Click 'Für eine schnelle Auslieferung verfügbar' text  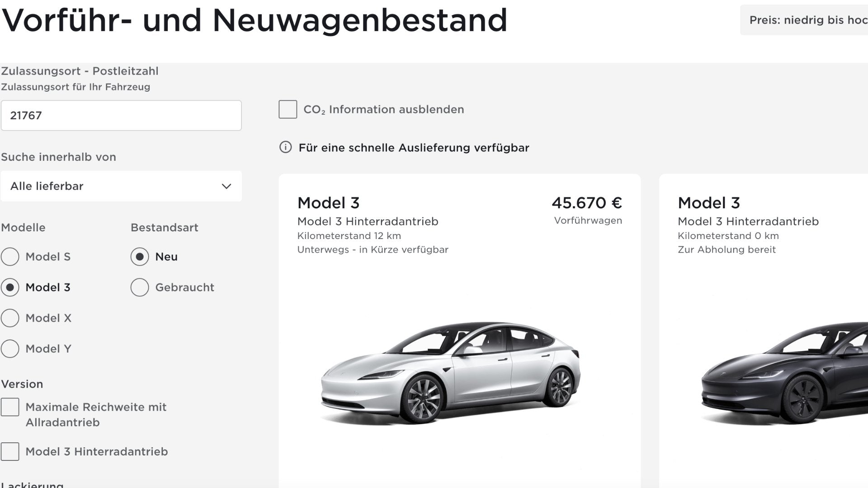pyautogui.click(x=414, y=148)
